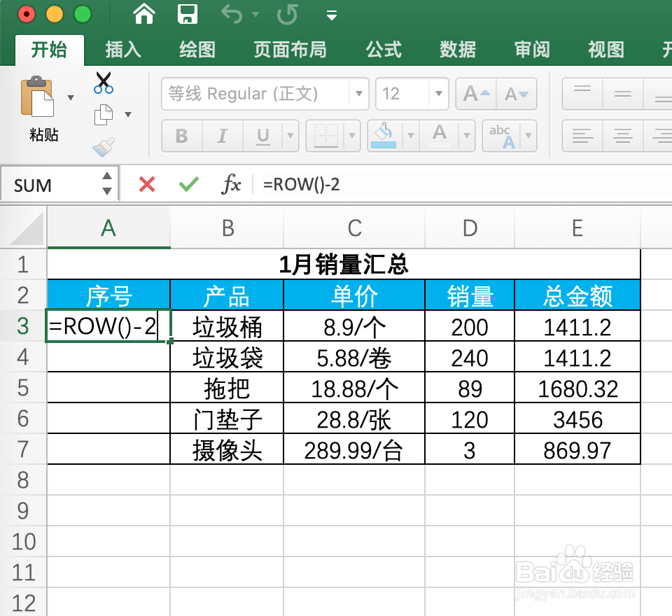Click the Redo arrow icon
This screenshot has width=672, height=616.
coord(287,14)
